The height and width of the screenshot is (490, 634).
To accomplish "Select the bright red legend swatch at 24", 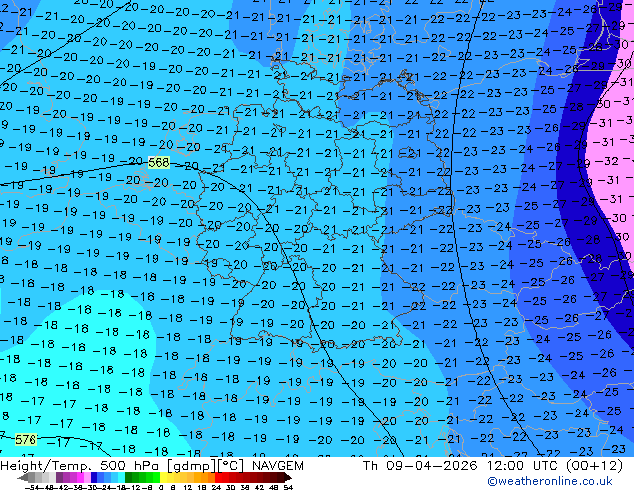I will [219, 477].
